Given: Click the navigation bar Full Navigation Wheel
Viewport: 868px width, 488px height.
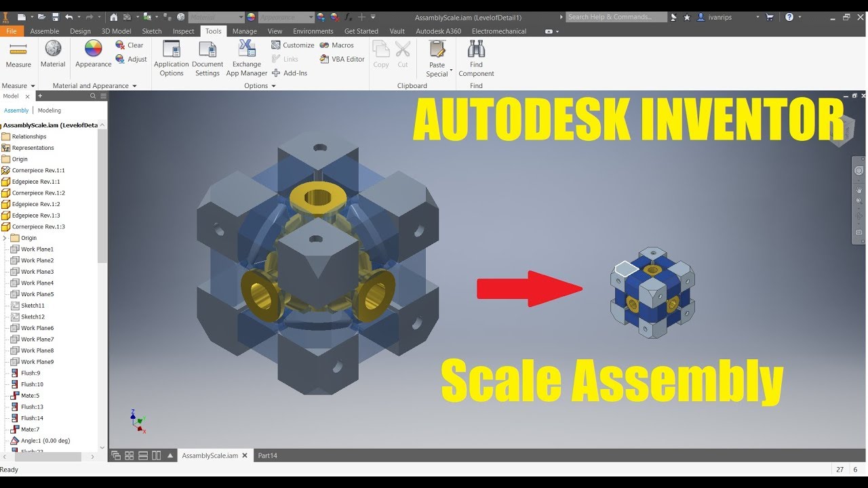Looking at the screenshot, I should point(859,171).
